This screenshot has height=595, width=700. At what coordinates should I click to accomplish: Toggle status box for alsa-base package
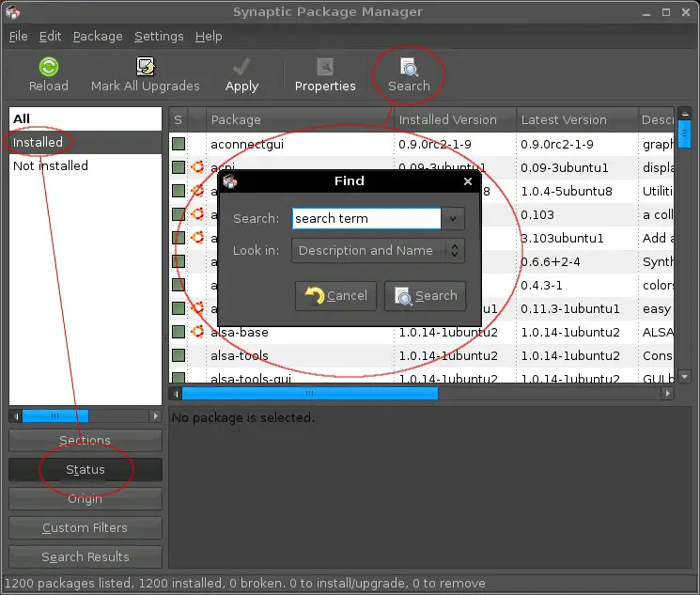click(x=179, y=332)
